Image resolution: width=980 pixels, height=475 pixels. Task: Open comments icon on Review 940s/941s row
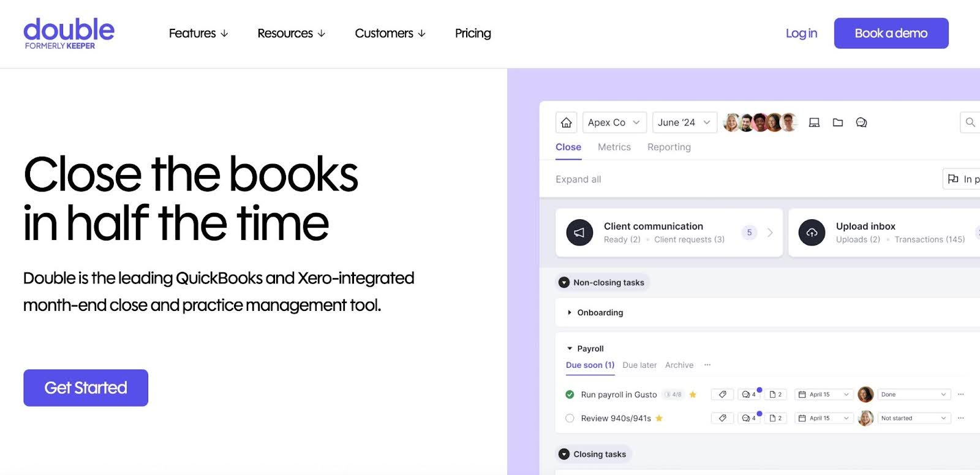[748, 418]
